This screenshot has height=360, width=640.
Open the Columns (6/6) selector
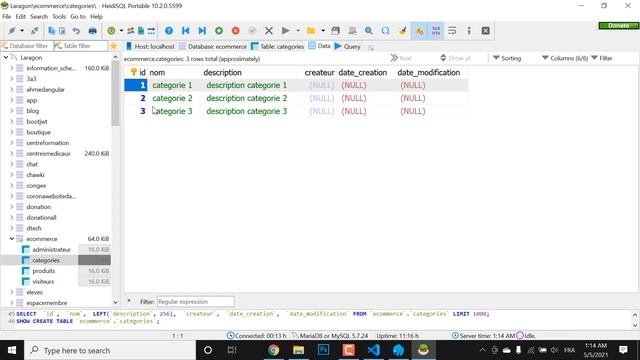565,58
